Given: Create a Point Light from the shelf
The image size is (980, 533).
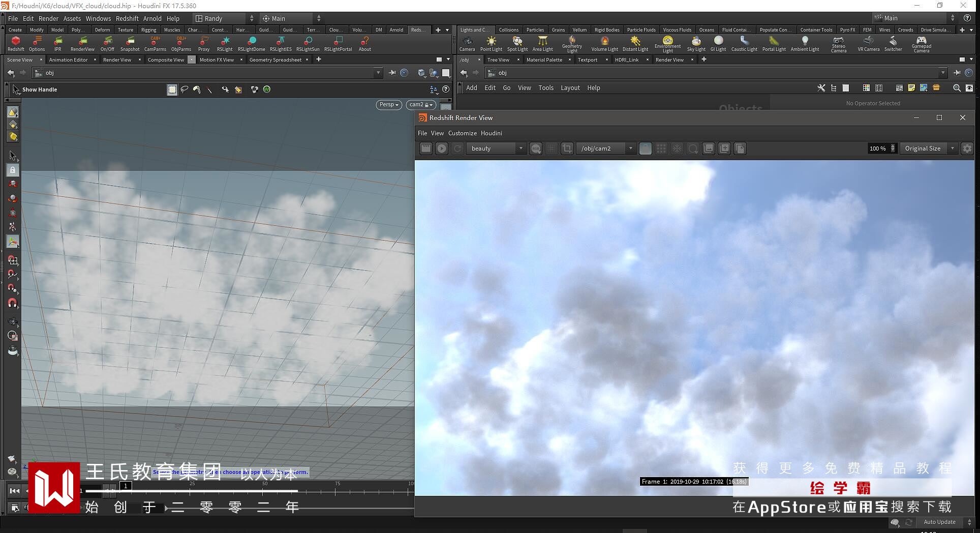Looking at the screenshot, I should (491, 44).
